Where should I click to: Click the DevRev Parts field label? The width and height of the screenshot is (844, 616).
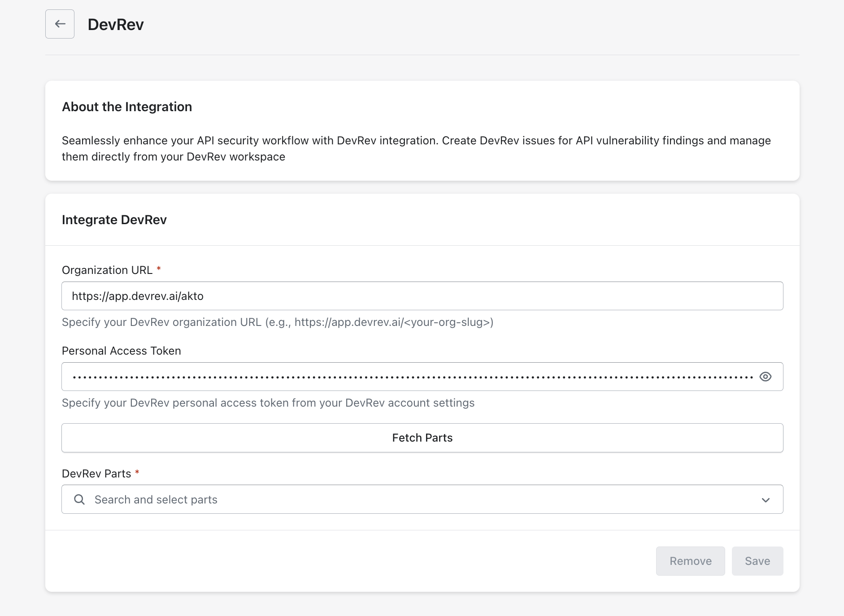(96, 474)
